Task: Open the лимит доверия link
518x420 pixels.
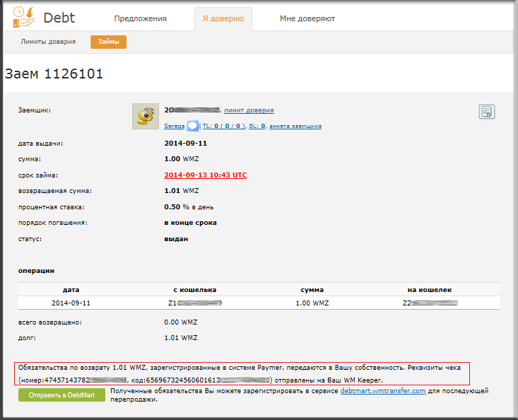Action: (249, 110)
